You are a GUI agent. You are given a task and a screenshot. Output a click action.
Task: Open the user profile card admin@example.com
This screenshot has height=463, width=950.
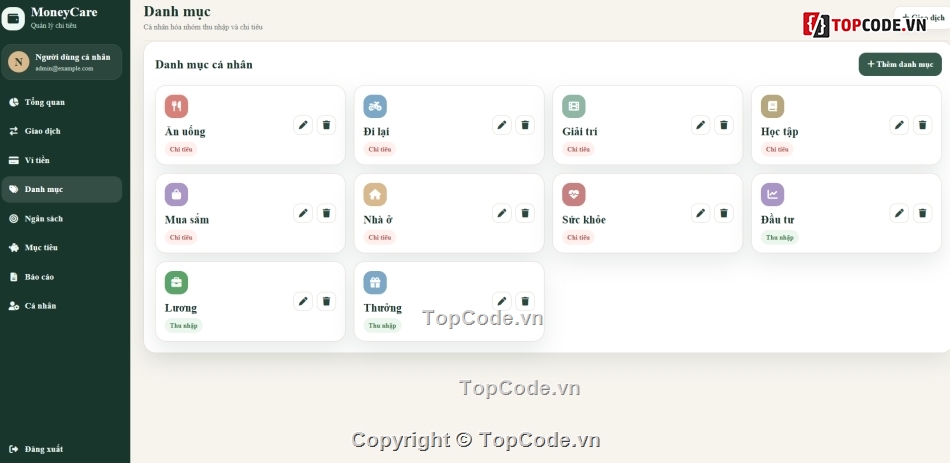click(62, 62)
